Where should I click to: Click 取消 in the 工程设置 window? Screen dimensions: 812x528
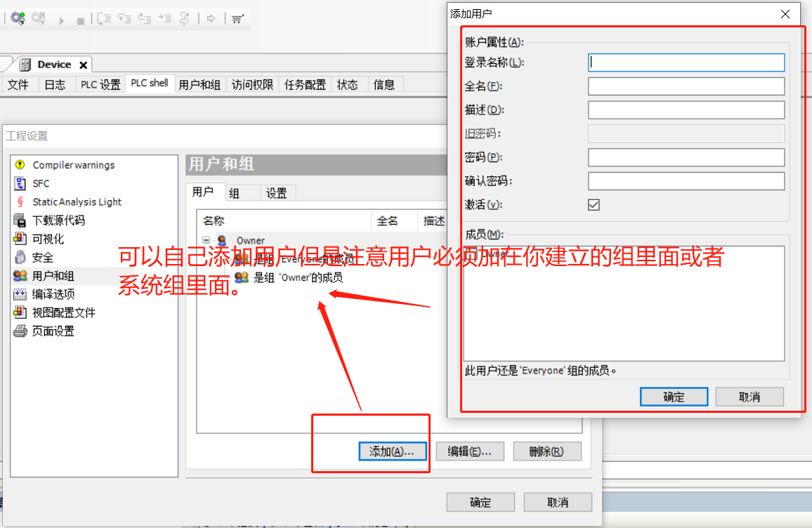[x=558, y=502]
